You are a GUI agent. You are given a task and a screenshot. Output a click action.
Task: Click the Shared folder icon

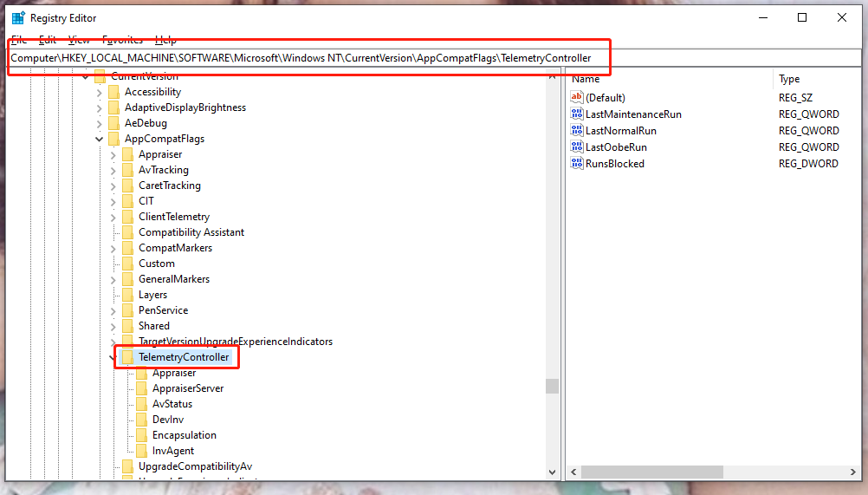pyautogui.click(x=128, y=326)
